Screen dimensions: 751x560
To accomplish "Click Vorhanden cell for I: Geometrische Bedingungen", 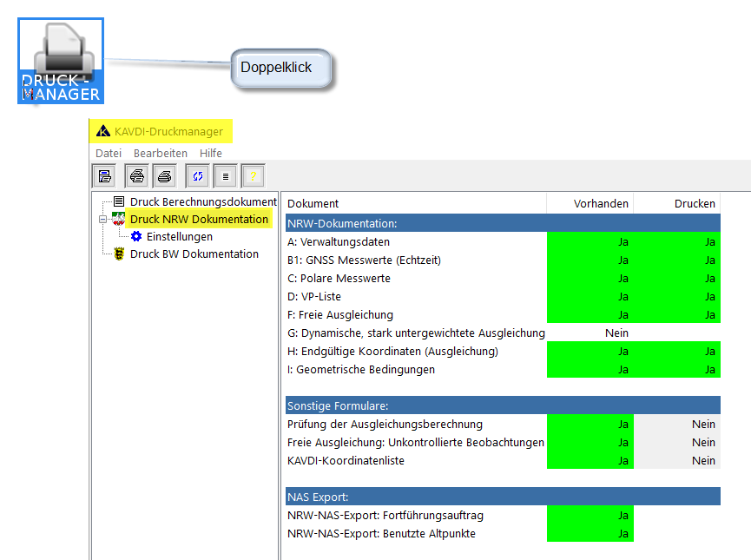I will pos(590,369).
